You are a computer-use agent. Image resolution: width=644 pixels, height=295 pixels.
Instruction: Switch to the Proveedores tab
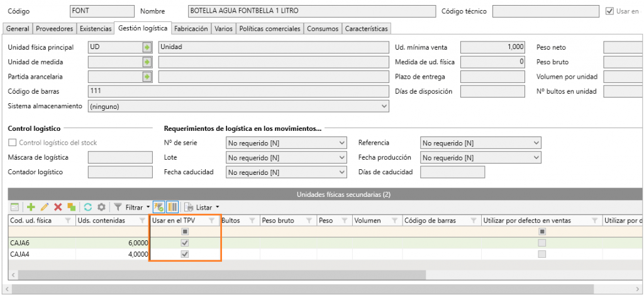click(55, 28)
